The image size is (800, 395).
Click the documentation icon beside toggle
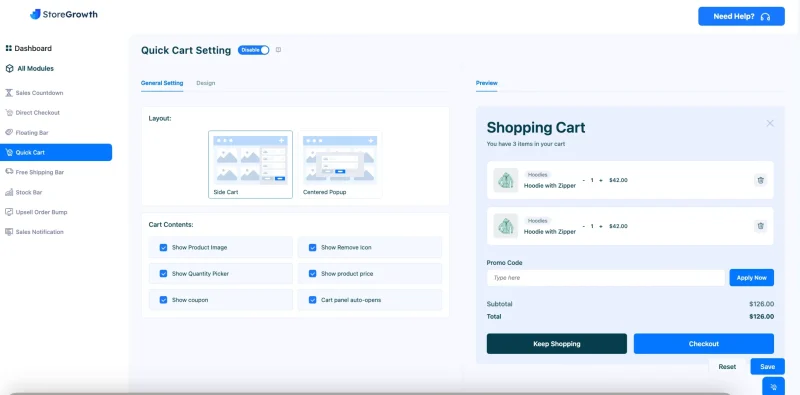point(278,50)
